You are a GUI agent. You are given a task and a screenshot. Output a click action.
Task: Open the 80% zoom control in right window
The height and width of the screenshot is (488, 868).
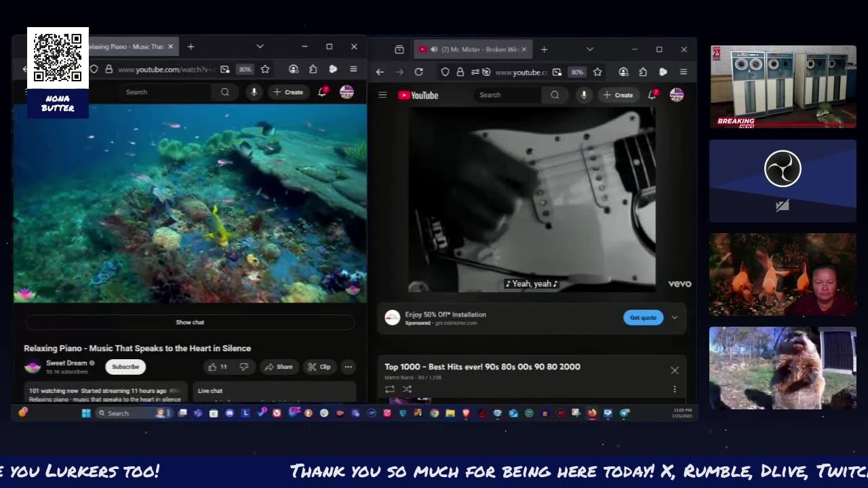pos(576,72)
